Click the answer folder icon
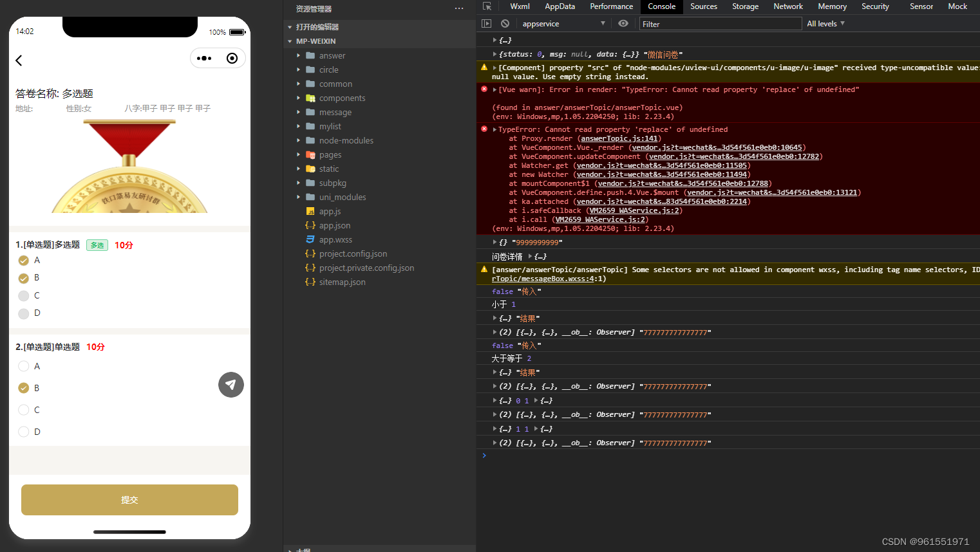This screenshot has height=552, width=980. [310, 55]
